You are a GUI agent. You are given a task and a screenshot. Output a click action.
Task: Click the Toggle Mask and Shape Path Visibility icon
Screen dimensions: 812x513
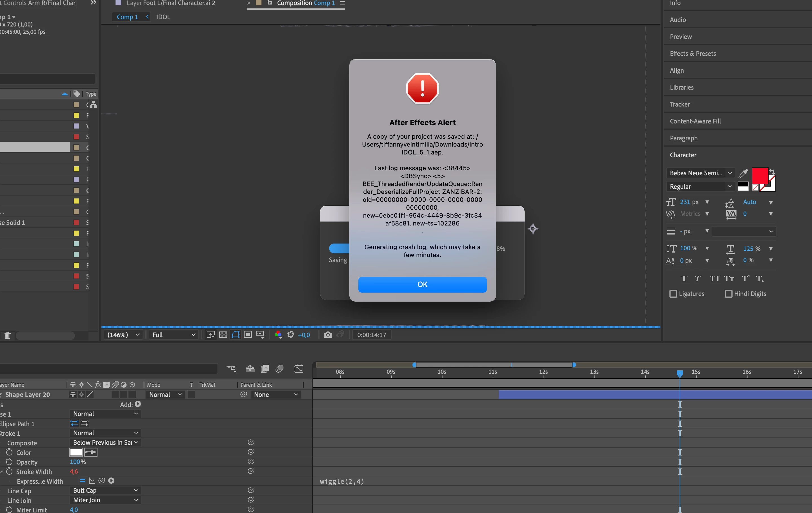pos(235,335)
